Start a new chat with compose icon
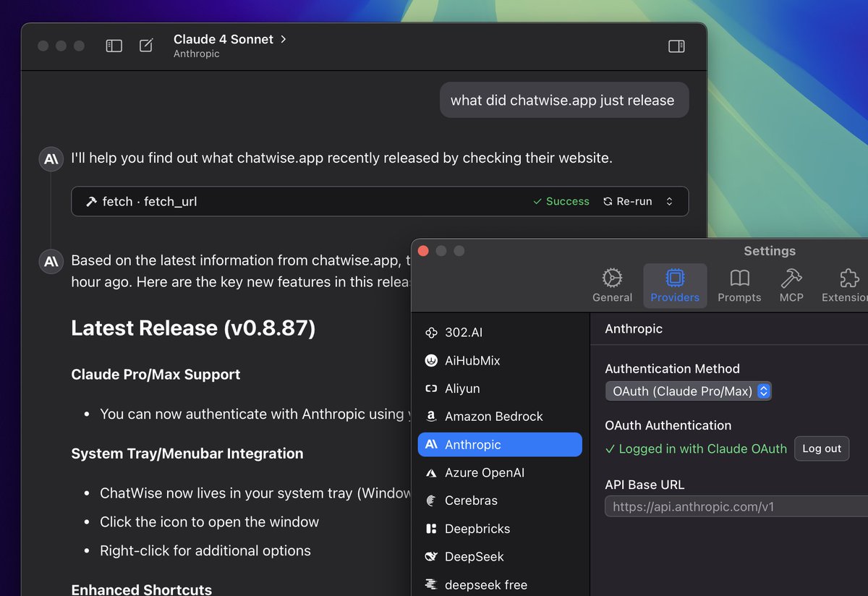The image size is (868, 596). [x=146, y=46]
